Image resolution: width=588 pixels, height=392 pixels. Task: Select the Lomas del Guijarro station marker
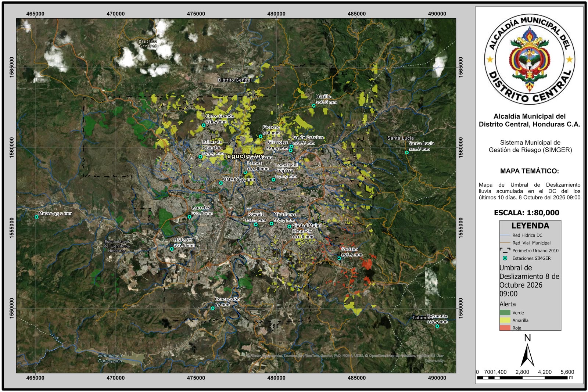[x=273, y=180]
